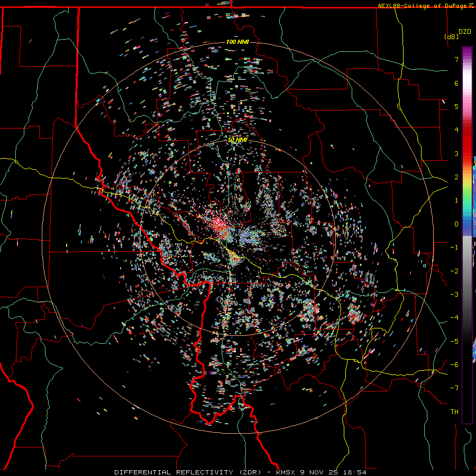Click the 18:54 timestamp
This screenshot has width=476, height=476.
[x=355, y=472]
